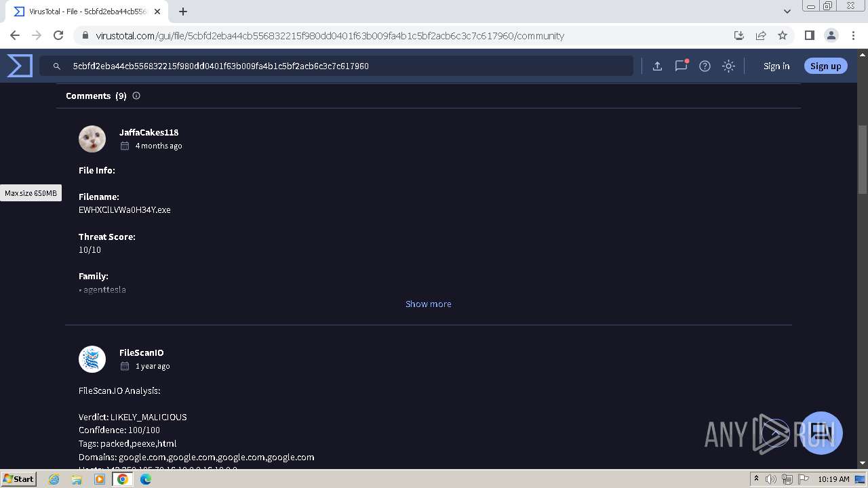Open notifications chat bubble icon
The height and width of the screenshot is (488, 868).
point(681,66)
